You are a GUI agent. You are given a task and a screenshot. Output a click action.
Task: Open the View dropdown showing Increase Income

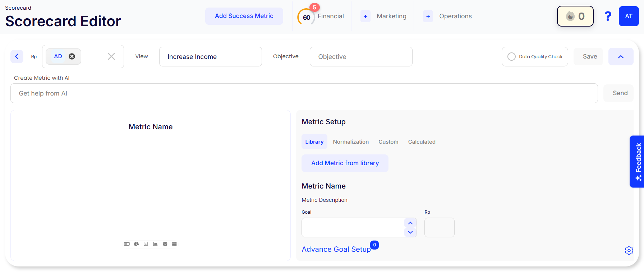pyautogui.click(x=210, y=57)
